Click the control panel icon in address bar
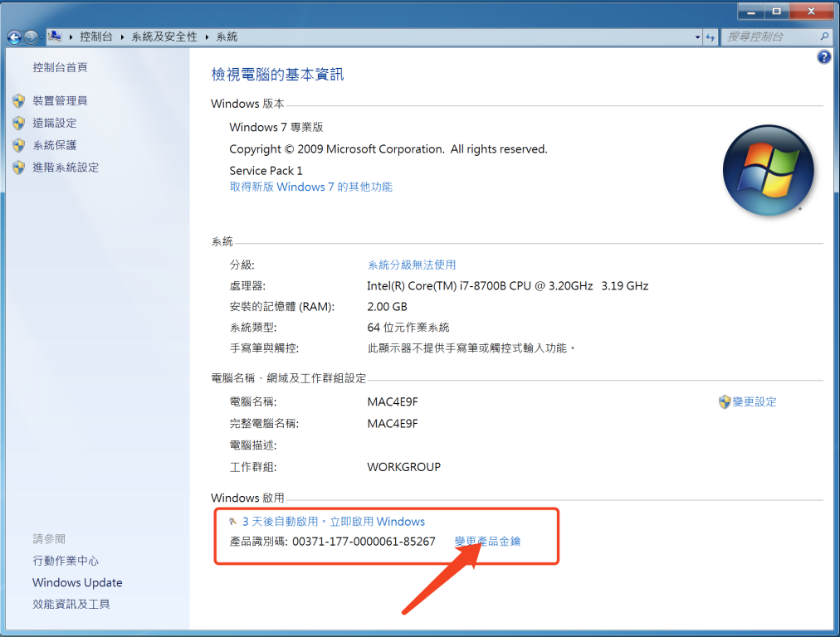This screenshot has height=637, width=840. (x=56, y=36)
